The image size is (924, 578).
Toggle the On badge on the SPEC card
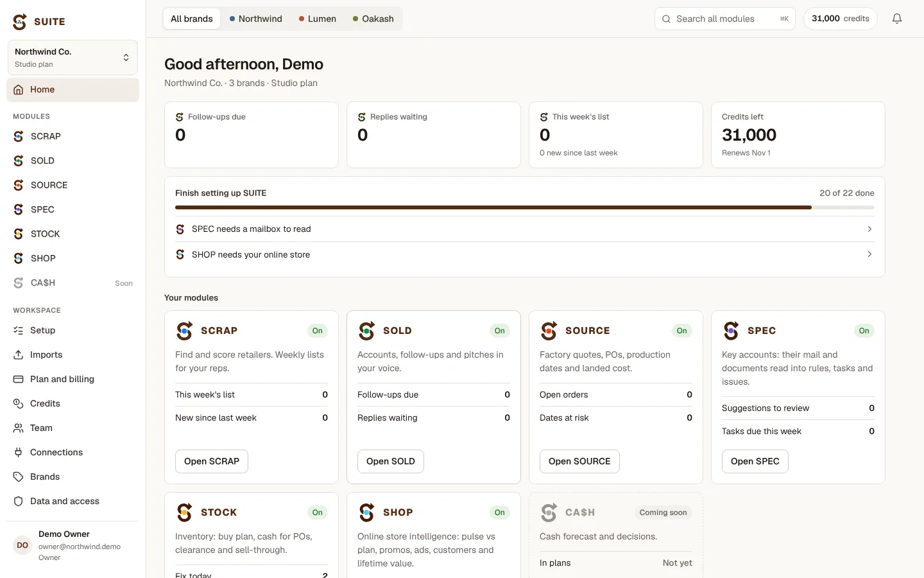(x=864, y=331)
